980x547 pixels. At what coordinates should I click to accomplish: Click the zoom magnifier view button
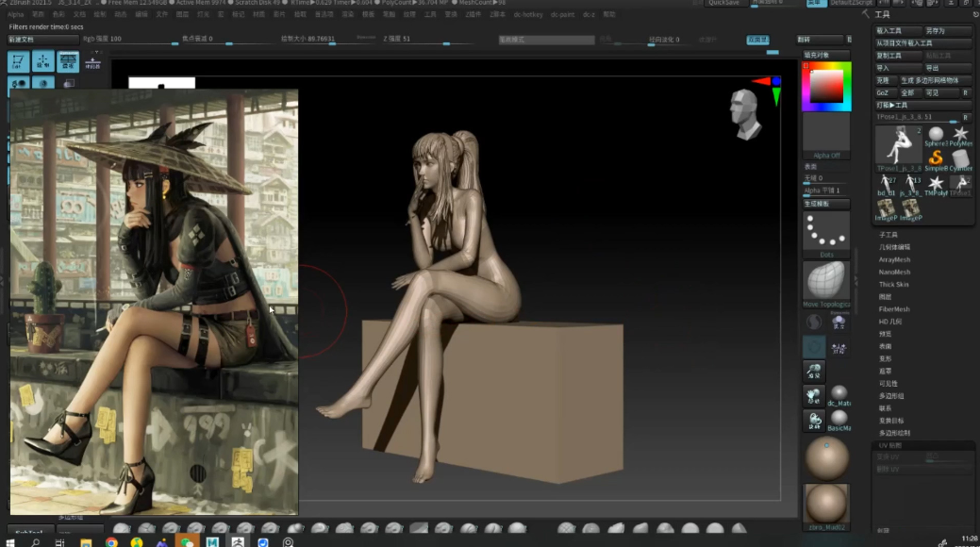tap(814, 372)
